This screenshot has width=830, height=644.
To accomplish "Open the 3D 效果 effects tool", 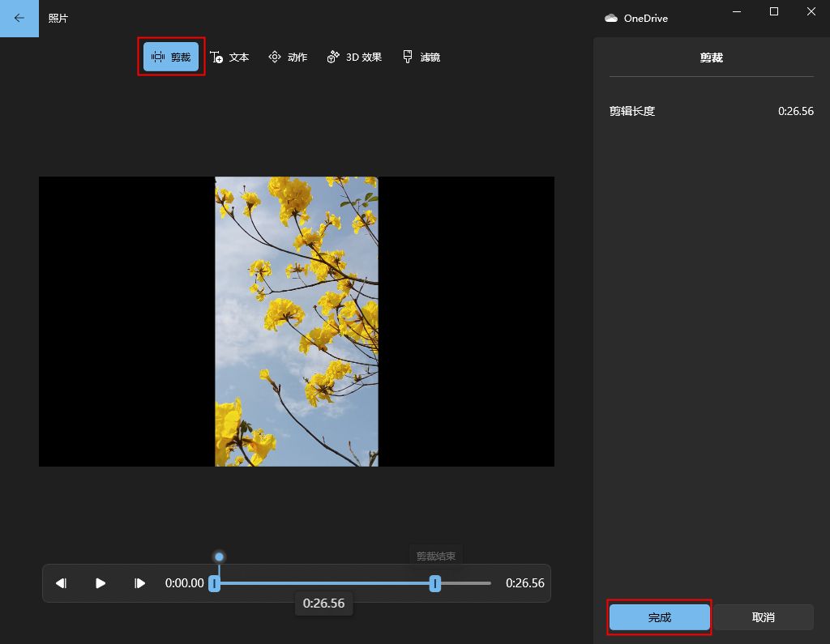I will pyautogui.click(x=354, y=58).
